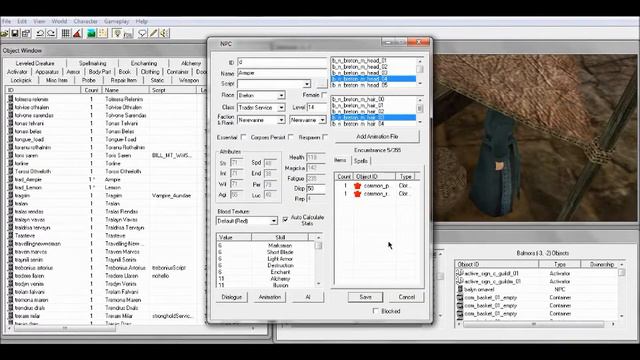Open the Preferences toolbar icon
Screen dimensions: 640x360
click(26, 33)
